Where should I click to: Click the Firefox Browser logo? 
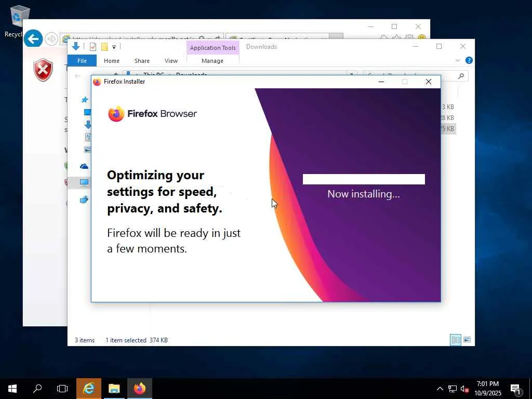pyautogui.click(x=152, y=114)
